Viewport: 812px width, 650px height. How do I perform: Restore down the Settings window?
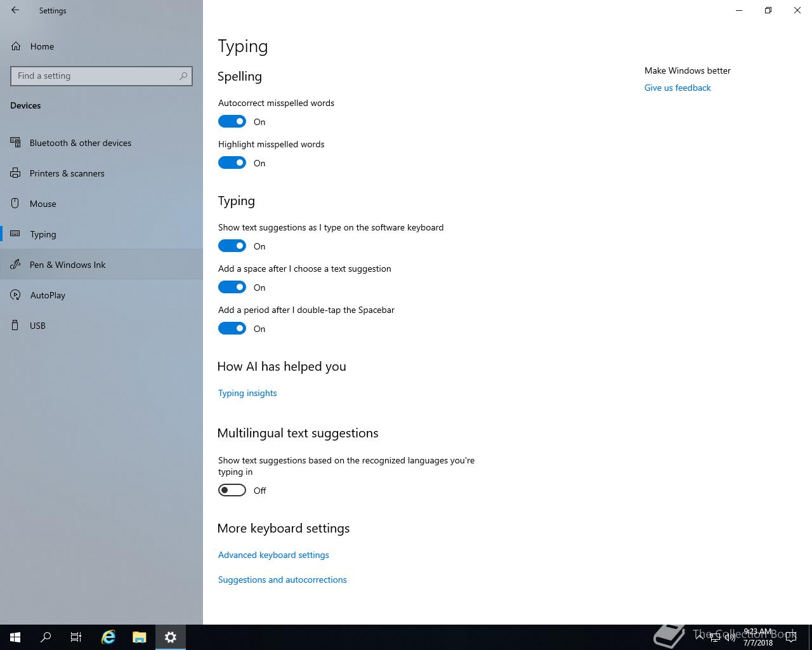coord(768,10)
